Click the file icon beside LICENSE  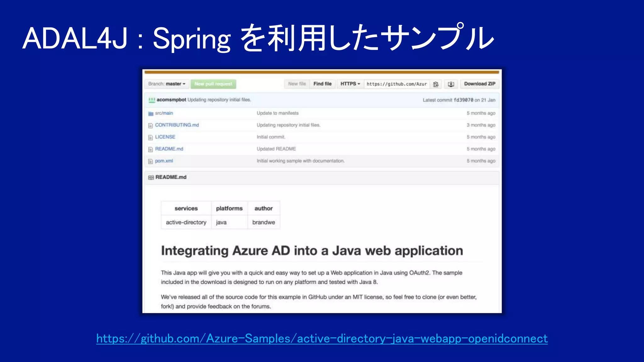pos(151,137)
